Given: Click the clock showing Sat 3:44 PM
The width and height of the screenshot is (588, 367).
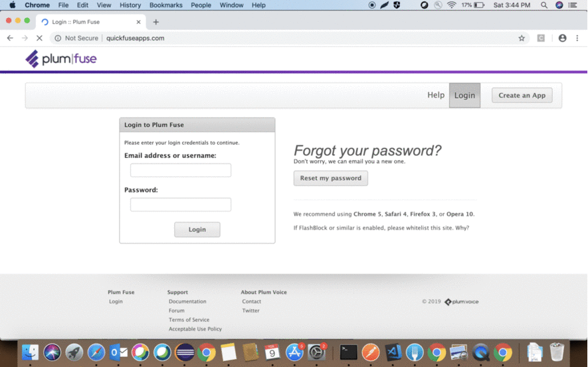Looking at the screenshot, I should click(512, 5).
